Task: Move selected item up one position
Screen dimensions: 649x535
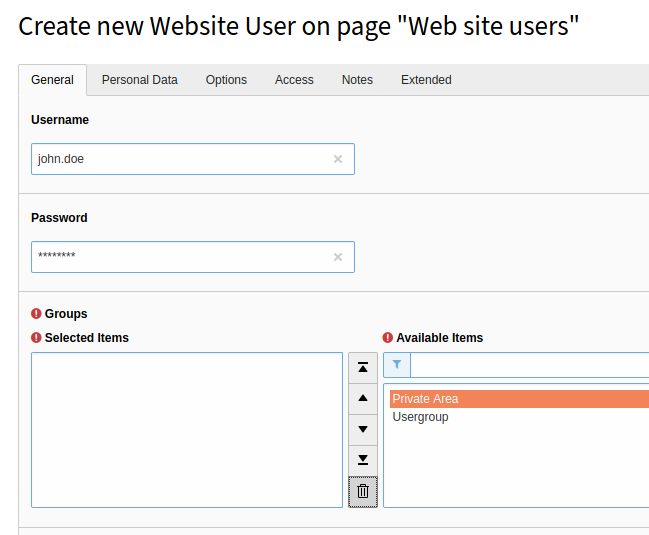Action: coord(363,399)
